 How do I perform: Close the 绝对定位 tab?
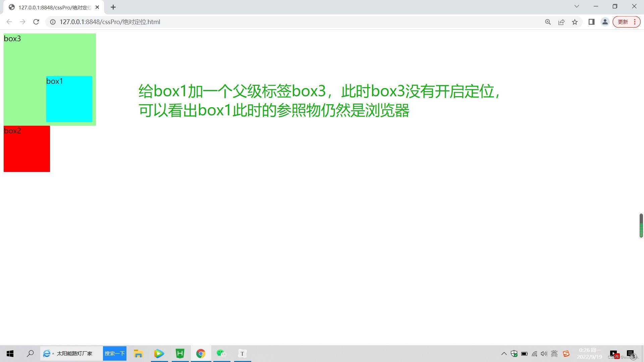point(97,7)
